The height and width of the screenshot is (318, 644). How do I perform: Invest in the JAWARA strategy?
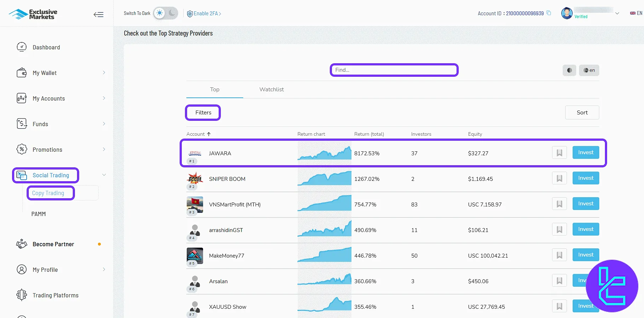586,152
